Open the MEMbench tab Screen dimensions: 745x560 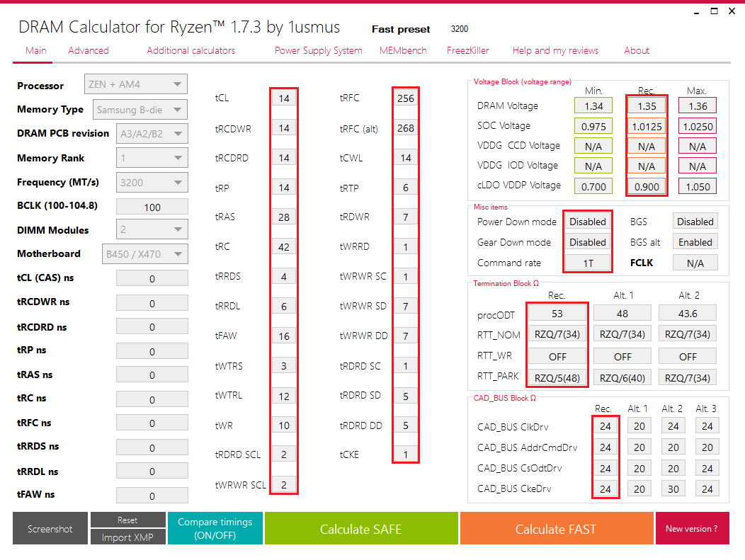point(403,50)
